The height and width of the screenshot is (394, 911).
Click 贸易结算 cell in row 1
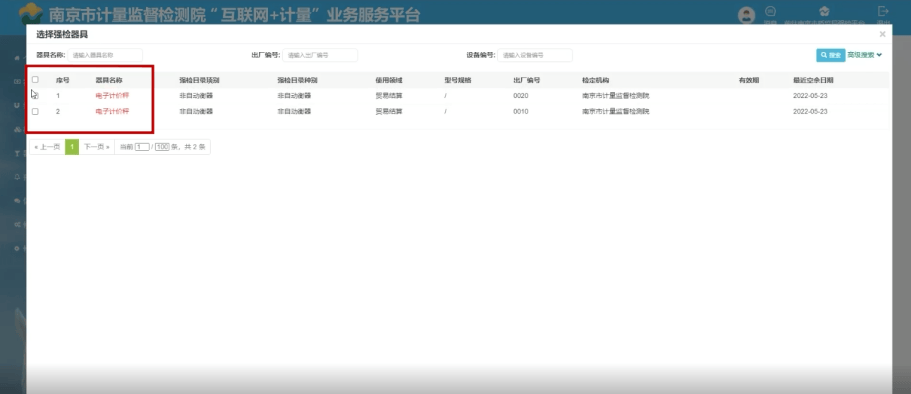click(x=389, y=95)
